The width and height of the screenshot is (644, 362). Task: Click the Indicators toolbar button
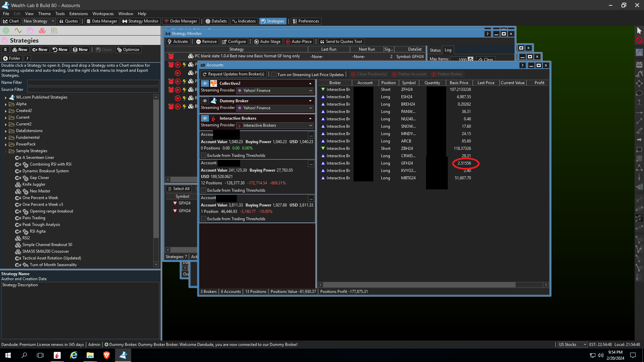tap(244, 21)
